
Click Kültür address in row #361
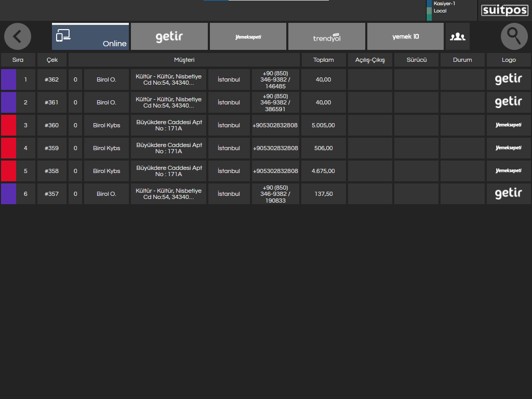tap(169, 102)
